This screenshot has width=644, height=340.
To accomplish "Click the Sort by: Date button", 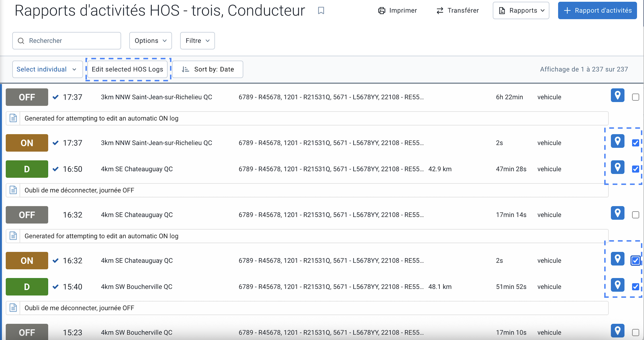I will 207,69.
